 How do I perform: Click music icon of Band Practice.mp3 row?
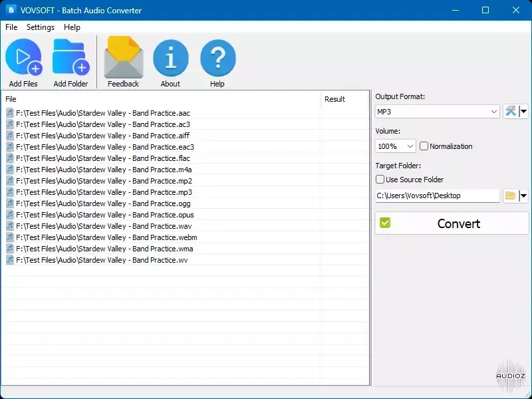[x=10, y=192]
